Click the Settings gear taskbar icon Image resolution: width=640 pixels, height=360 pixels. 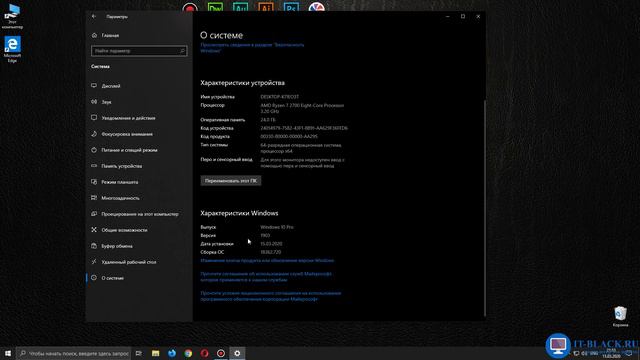237,353
